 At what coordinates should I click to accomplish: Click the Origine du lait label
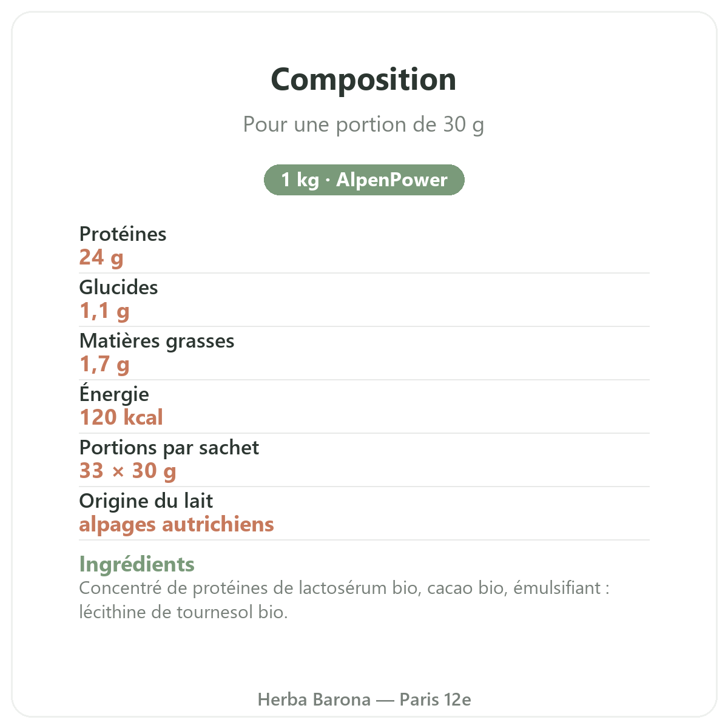146,501
